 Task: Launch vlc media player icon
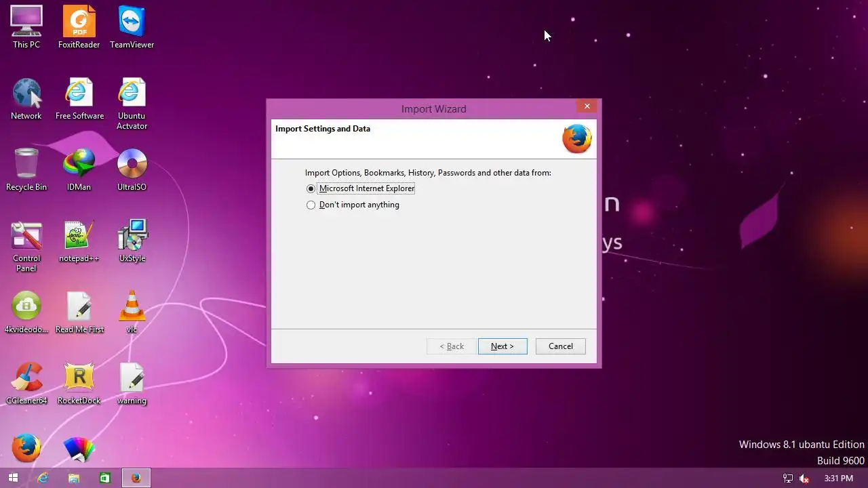click(132, 312)
